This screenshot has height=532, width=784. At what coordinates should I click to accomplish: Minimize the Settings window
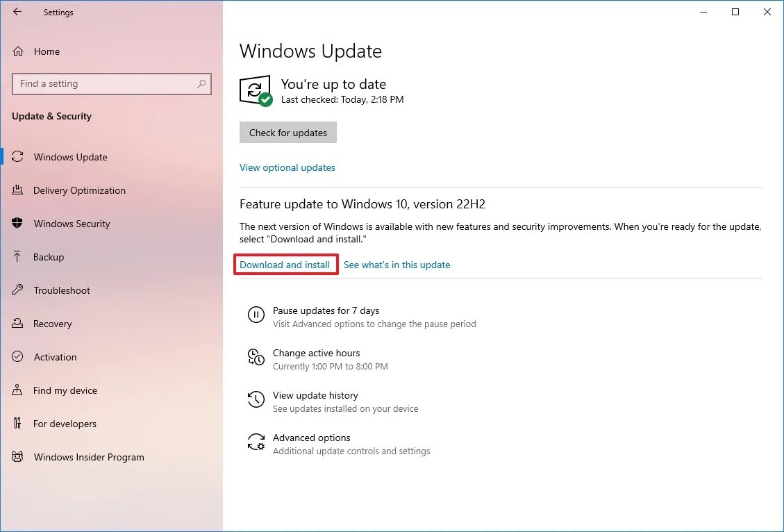tap(703, 12)
